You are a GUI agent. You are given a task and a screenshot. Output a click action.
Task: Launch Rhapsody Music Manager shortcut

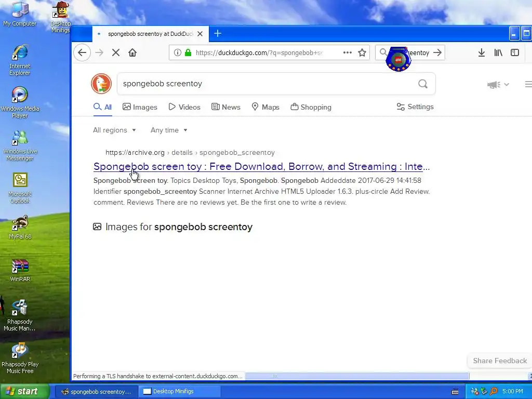pyautogui.click(x=20, y=315)
